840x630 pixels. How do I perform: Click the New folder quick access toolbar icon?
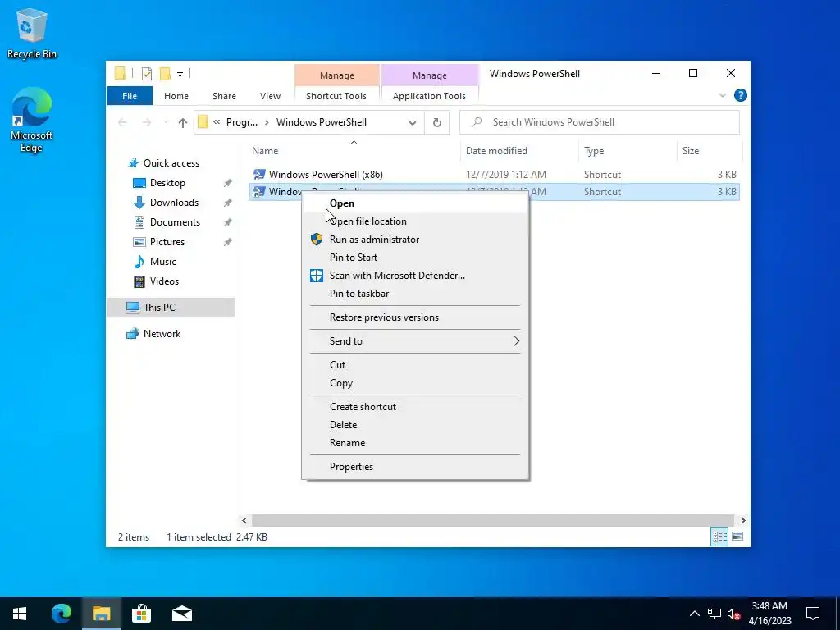click(x=166, y=74)
